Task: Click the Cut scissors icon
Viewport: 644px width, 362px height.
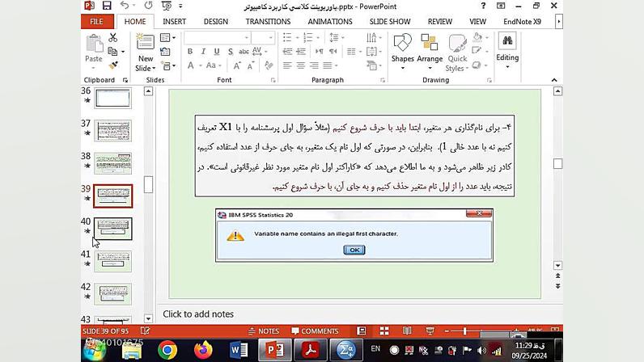Action: [113, 38]
